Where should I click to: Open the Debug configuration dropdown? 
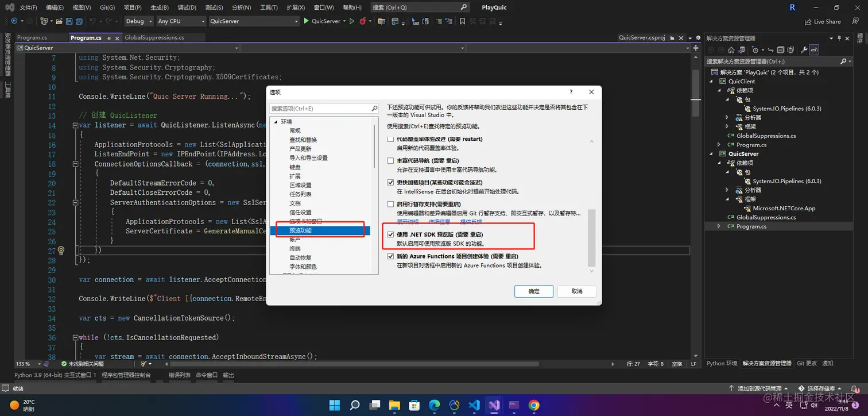pos(138,21)
